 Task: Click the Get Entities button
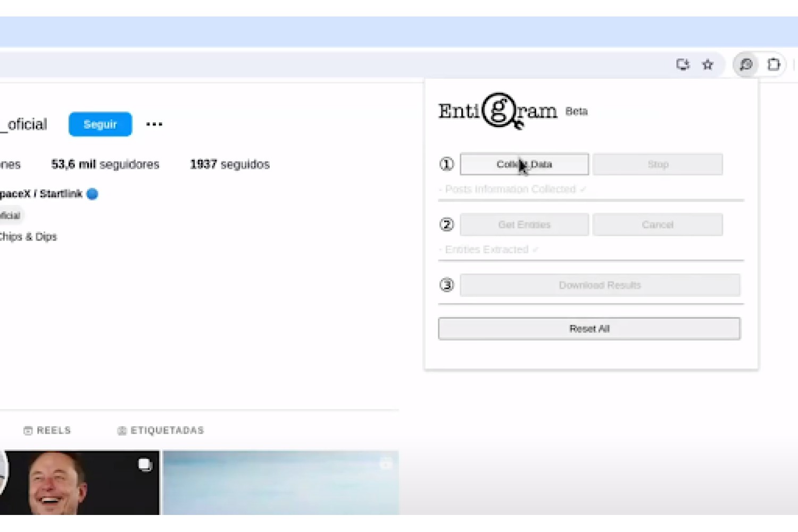(524, 225)
